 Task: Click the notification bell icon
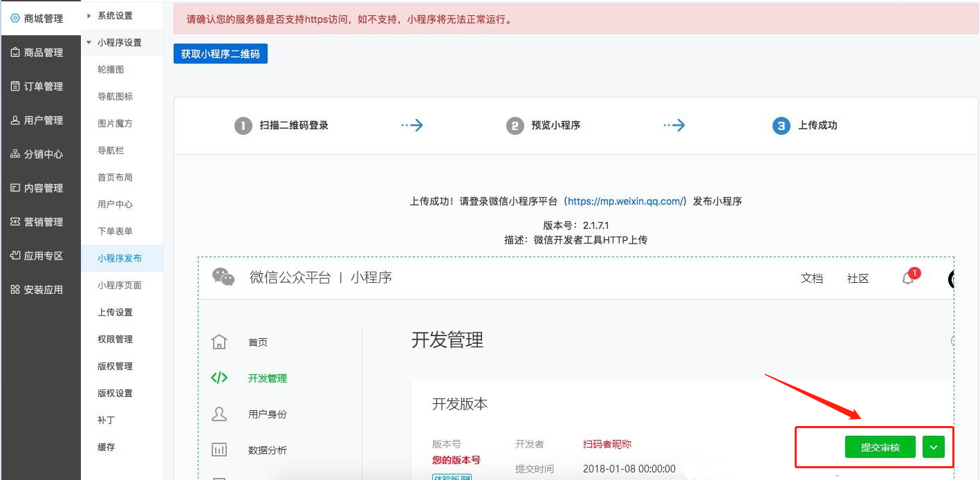(908, 278)
